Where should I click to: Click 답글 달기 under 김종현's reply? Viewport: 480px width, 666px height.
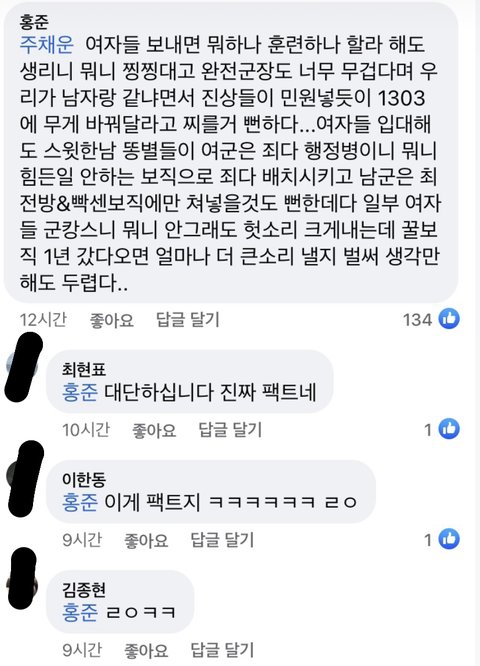pos(222,650)
